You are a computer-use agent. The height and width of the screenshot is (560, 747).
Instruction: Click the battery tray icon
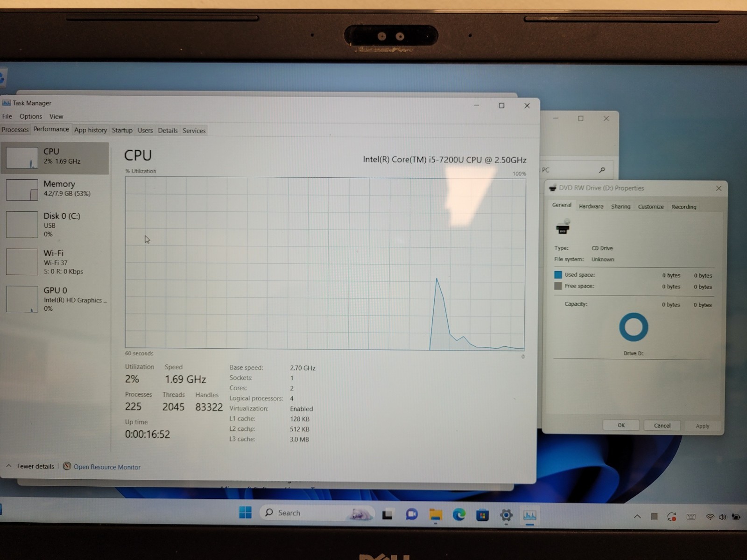(736, 517)
